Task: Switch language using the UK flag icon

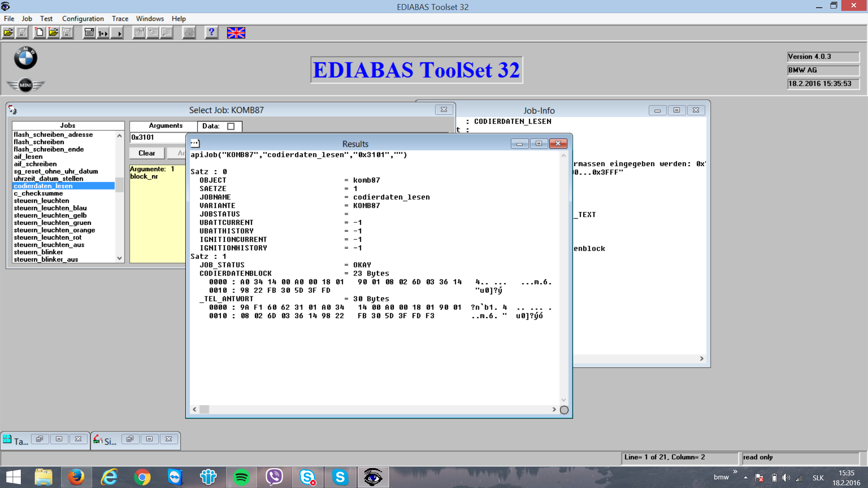Action: point(236,33)
